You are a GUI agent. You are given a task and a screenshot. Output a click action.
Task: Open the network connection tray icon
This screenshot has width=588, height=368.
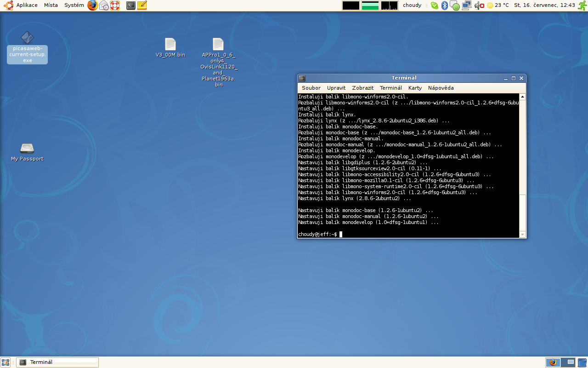click(x=467, y=6)
